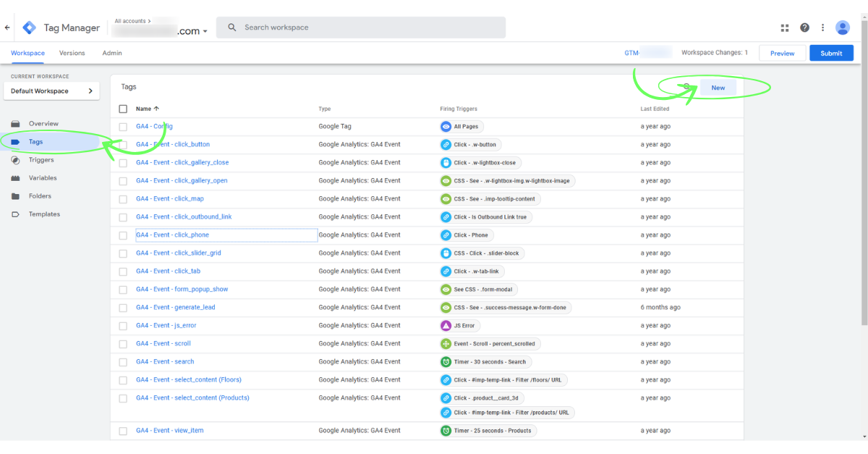Image resolution: width=868 pixels, height=454 pixels.
Task: Switch to the Versions tab
Action: (x=72, y=53)
